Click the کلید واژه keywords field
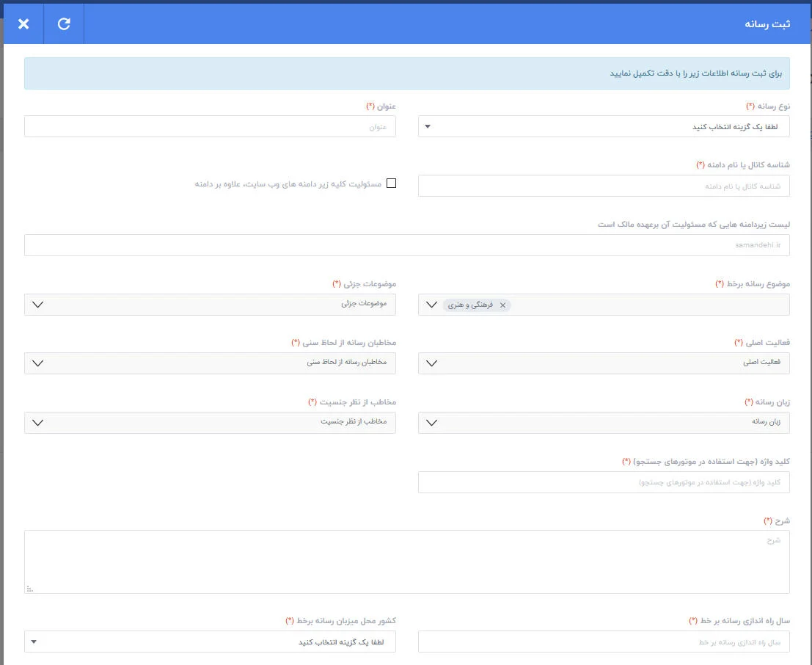 [x=604, y=482]
